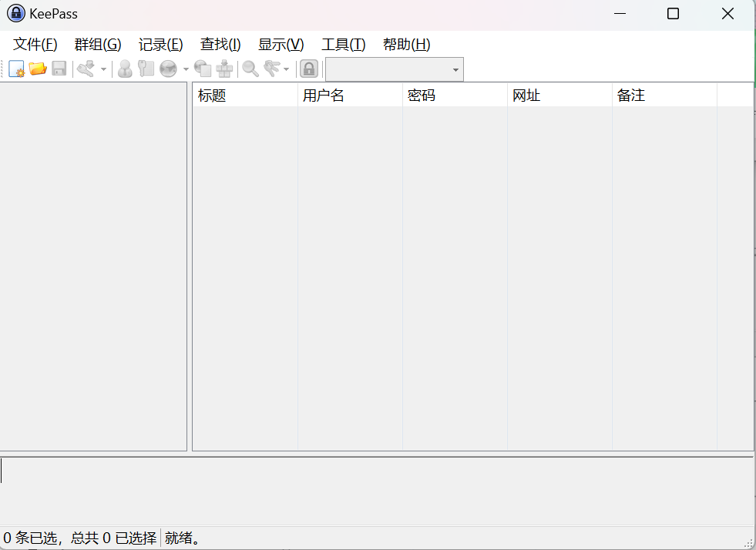The image size is (756, 550).
Task: Click the Perform Auto-Type icon
Action: pyautogui.click(x=224, y=69)
